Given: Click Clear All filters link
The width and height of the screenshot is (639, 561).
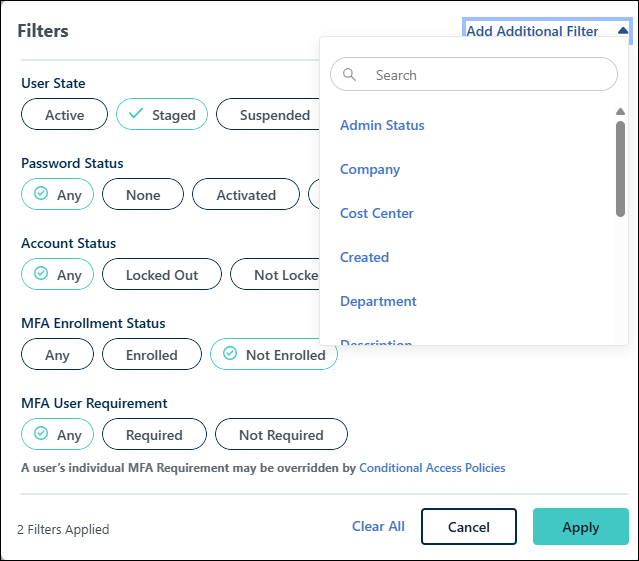Looking at the screenshot, I should (378, 526).
